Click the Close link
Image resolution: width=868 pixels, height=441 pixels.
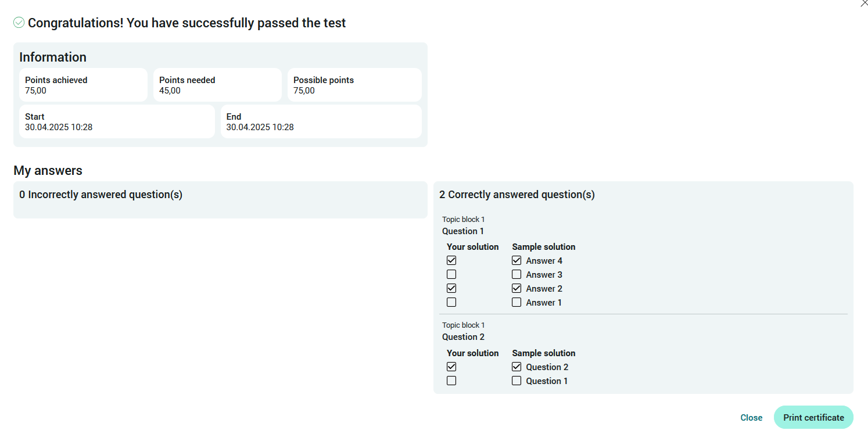click(751, 417)
